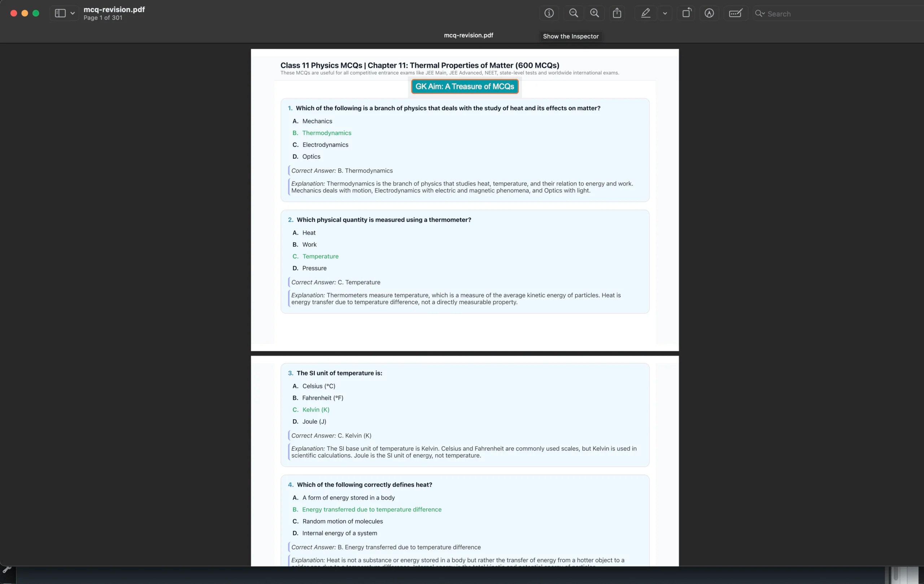Open the highlight color dropdown arrow
Viewport: 924px width, 584px height.
tap(665, 13)
